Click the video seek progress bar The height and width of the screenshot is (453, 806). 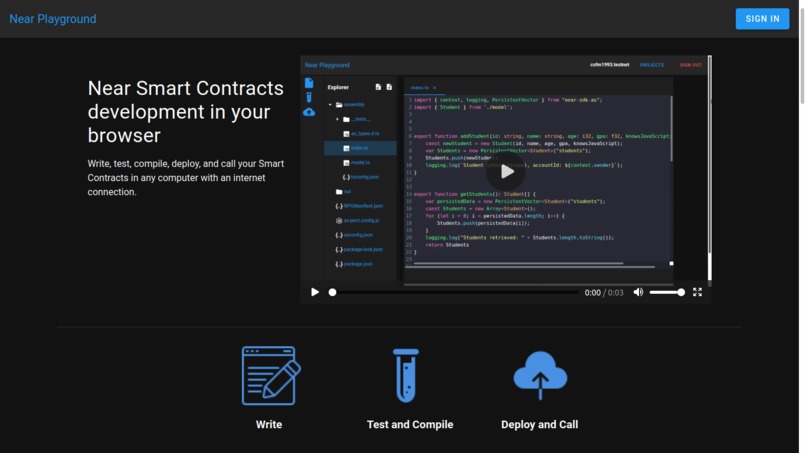pos(455,292)
